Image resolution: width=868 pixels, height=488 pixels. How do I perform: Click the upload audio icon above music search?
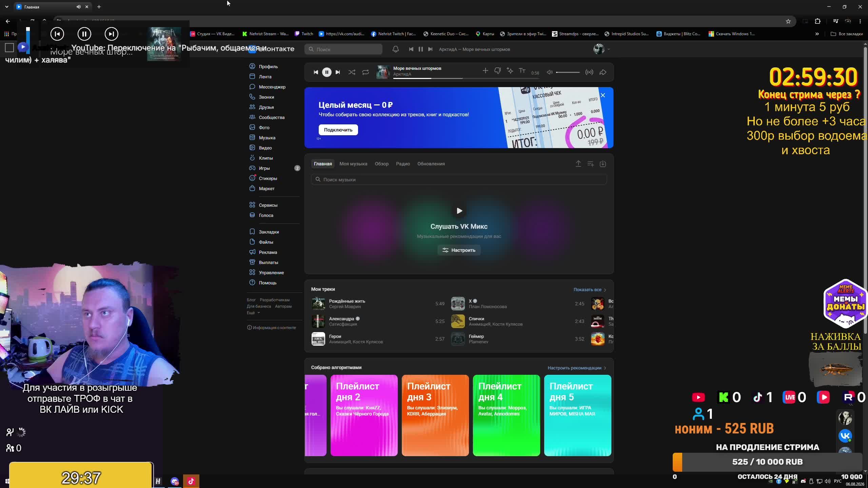tap(578, 164)
